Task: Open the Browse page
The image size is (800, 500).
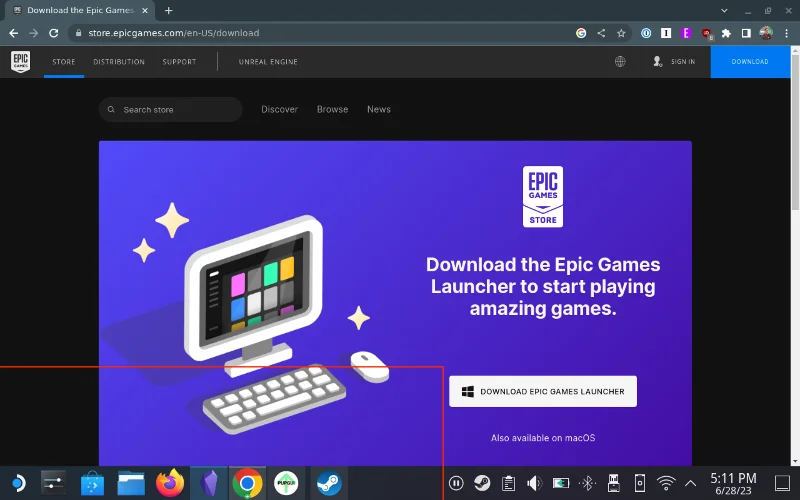Action: point(332,109)
